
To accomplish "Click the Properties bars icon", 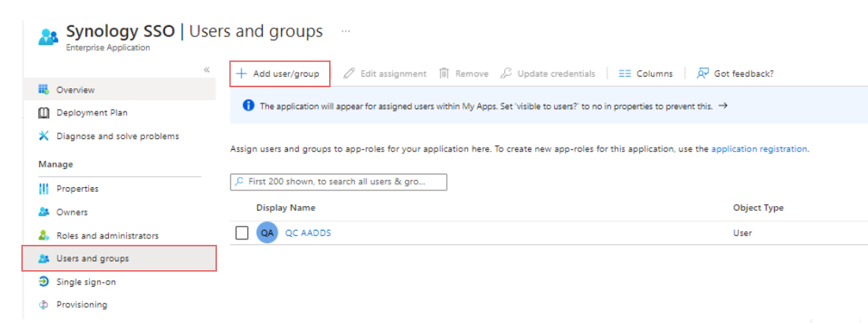I will tap(43, 189).
